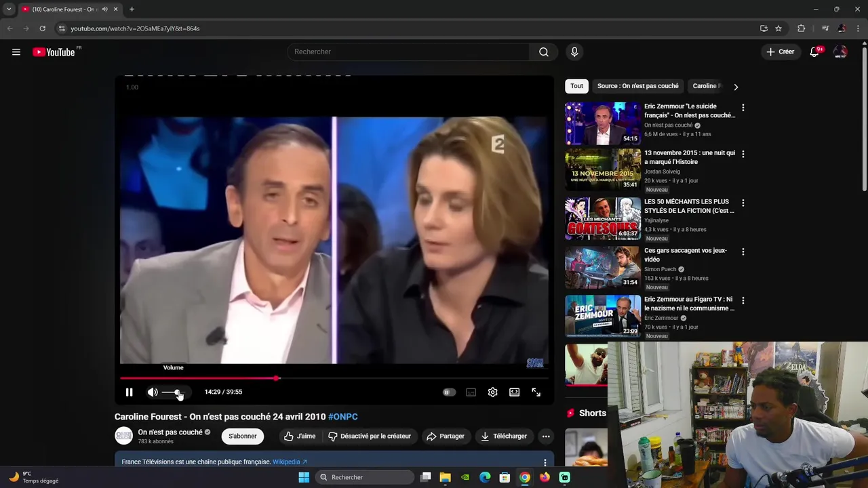The width and height of the screenshot is (868, 488).
Task: Open more actions menu below the video
Action: (546, 436)
